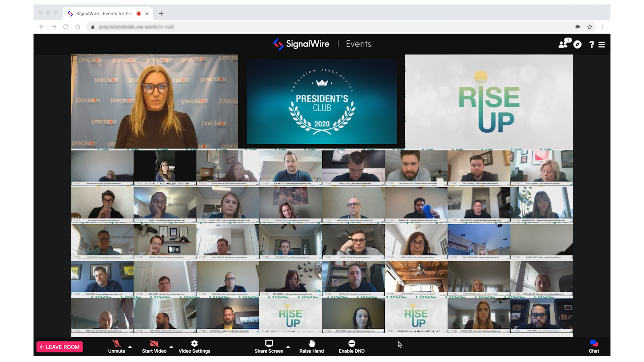Go to the browser home page
644x362 pixels.
pyautogui.click(x=78, y=27)
